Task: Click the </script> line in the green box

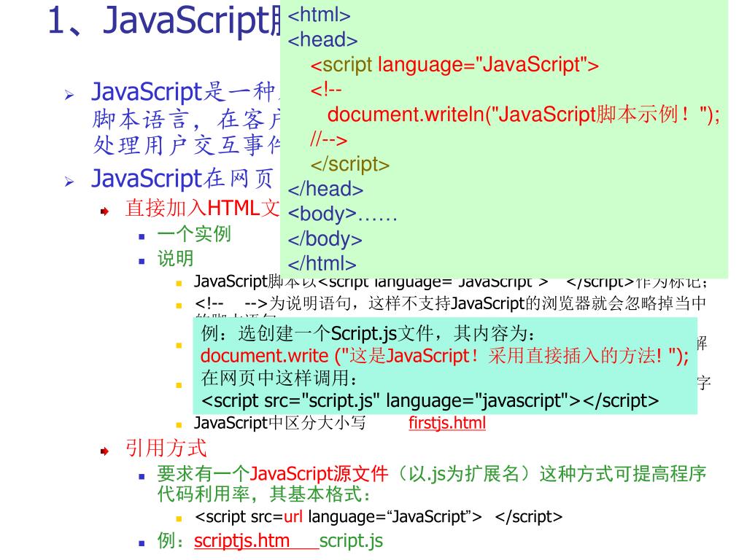Action: tap(350, 164)
